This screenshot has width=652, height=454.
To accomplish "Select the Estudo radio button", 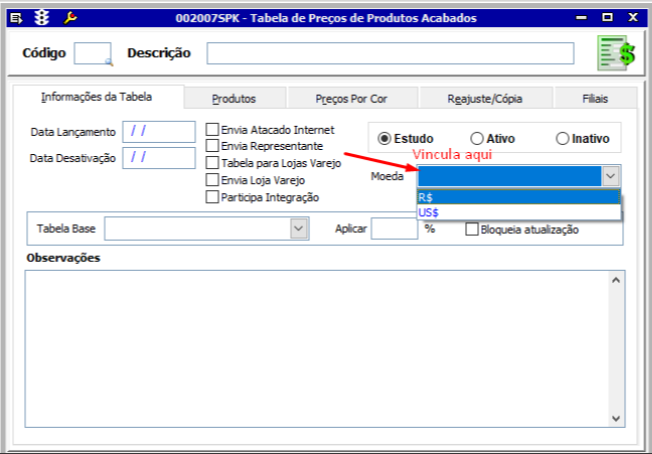I will (384, 138).
